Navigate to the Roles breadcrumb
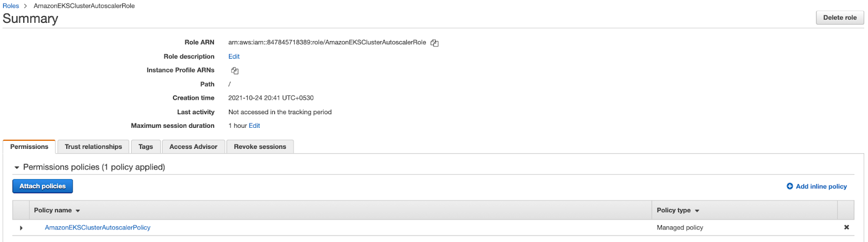Viewport: 868px width, 242px height. click(11, 6)
